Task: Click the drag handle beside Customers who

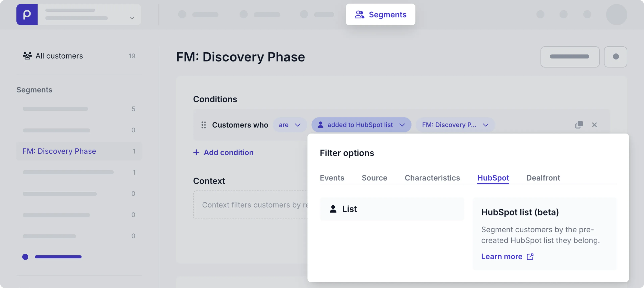Action: [203, 125]
